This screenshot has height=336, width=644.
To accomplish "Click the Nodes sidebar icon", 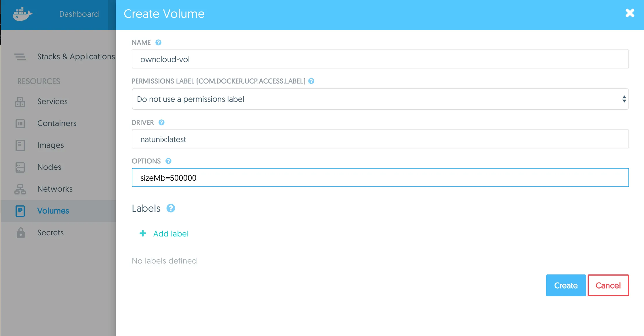I will coord(20,167).
